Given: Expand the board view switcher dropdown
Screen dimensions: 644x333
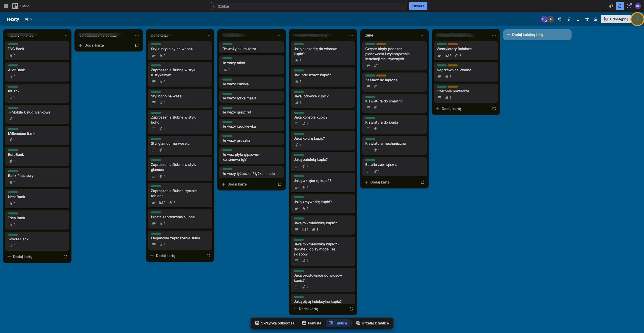Looking at the screenshot, I should tap(29, 19).
